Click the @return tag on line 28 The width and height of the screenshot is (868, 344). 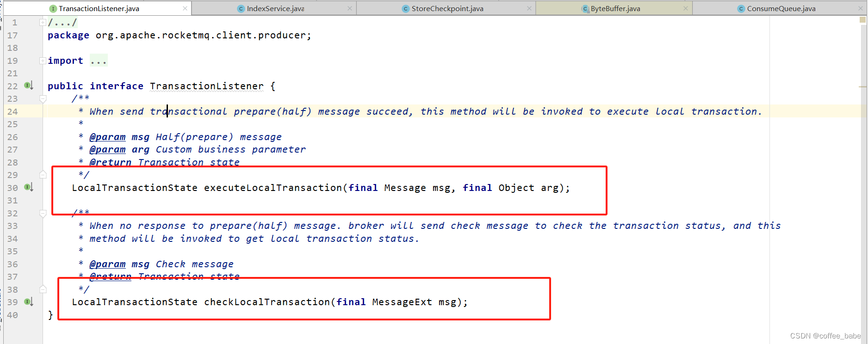tap(111, 162)
